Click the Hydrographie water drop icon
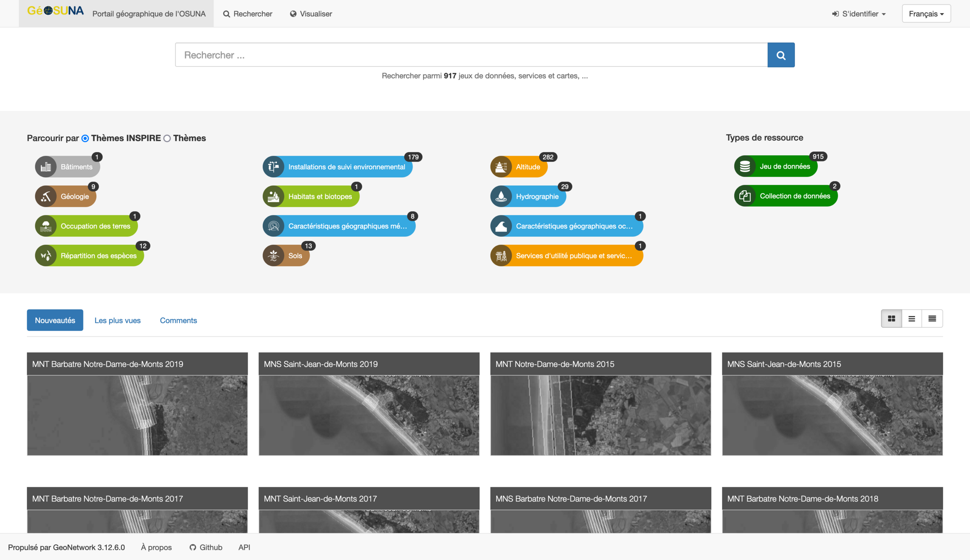 [x=501, y=197]
